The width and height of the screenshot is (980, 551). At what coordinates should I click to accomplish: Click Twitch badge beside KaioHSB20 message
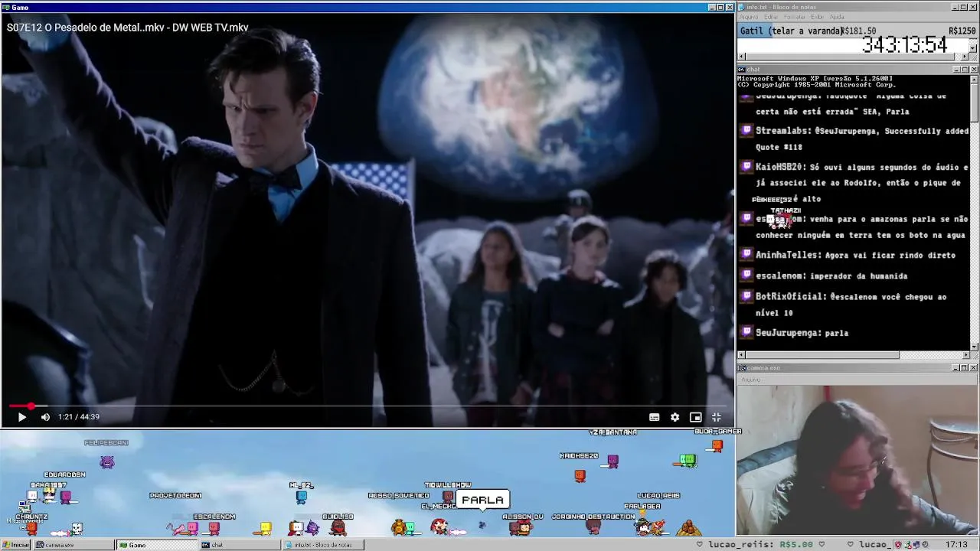click(746, 166)
